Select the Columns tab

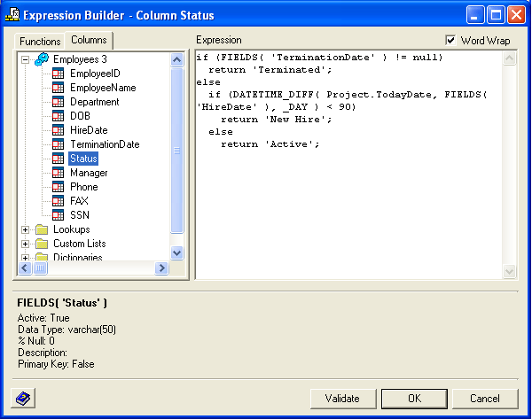click(89, 40)
